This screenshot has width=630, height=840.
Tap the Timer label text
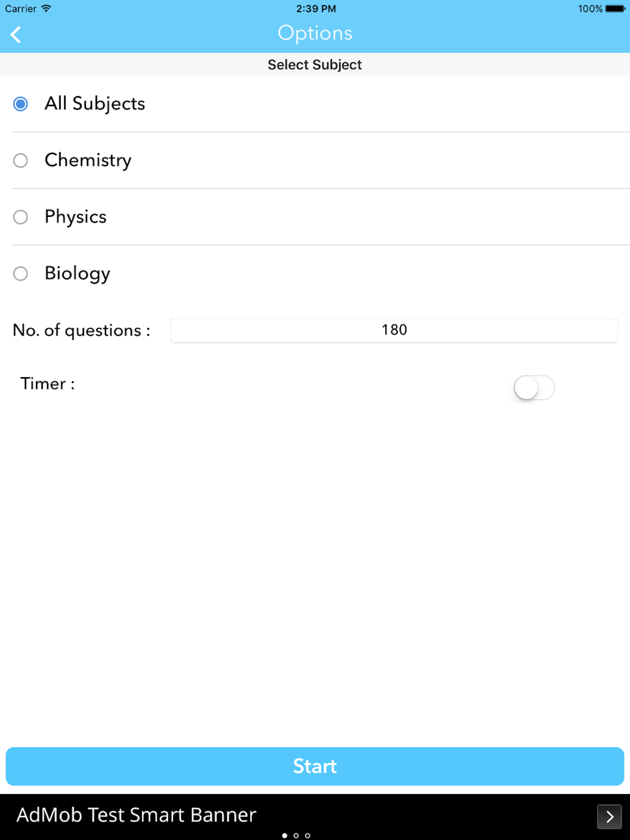pyautogui.click(x=47, y=383)
